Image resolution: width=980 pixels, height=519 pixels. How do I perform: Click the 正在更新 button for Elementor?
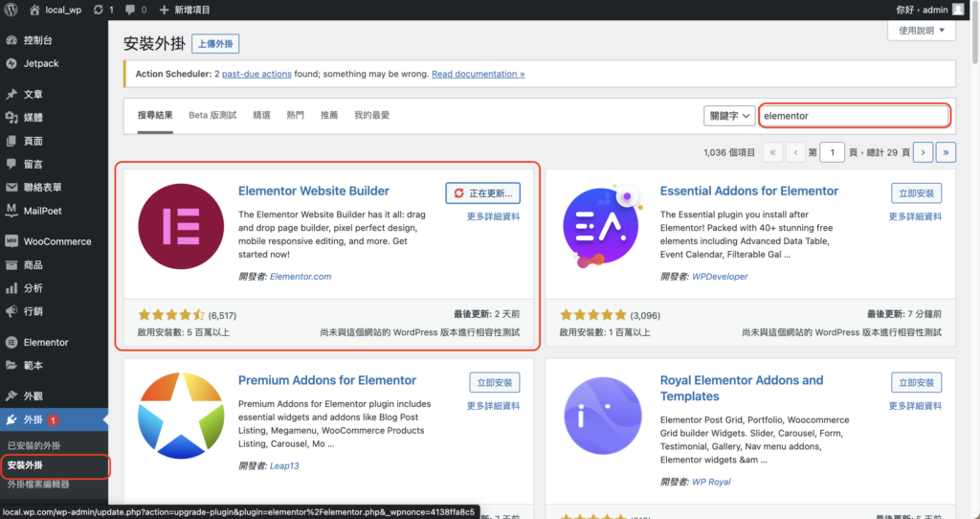[482, 193]
